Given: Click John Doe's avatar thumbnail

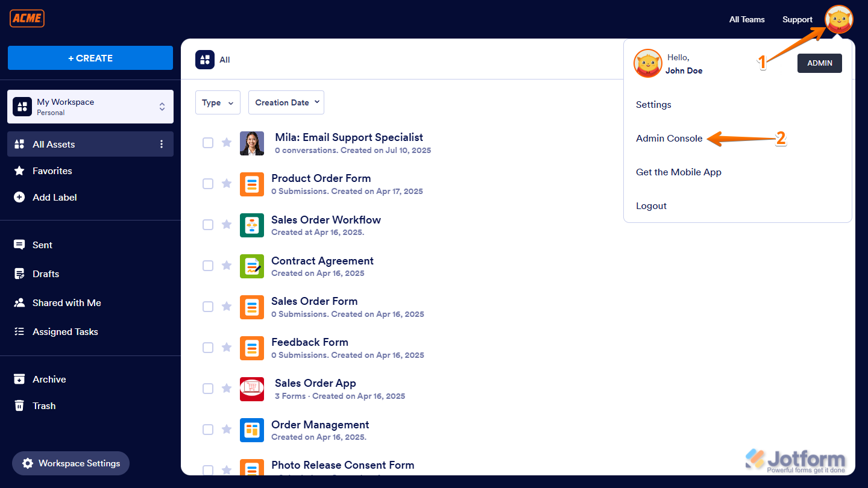Looking at the screenshot, I should click(x=648, y=63).
